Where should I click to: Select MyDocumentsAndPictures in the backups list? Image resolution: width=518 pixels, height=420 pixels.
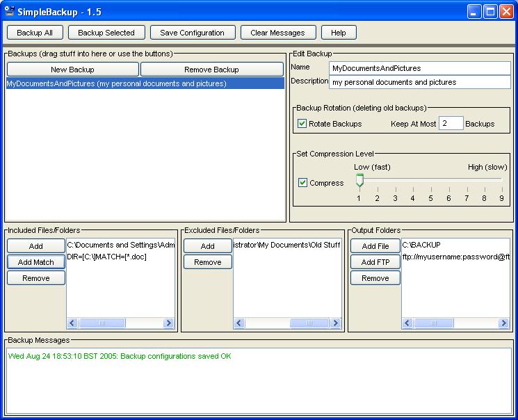(116, 83)
